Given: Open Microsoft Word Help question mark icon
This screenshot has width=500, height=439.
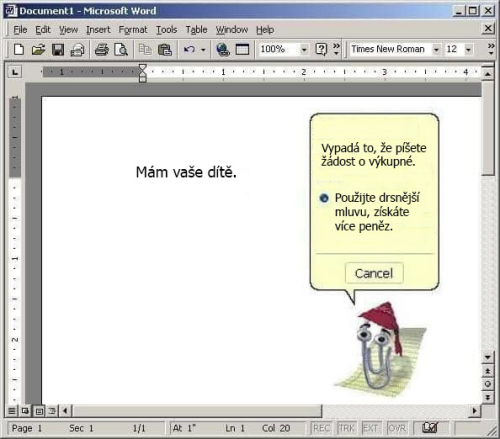Looking at the screenshot, I should coord(321,50).
